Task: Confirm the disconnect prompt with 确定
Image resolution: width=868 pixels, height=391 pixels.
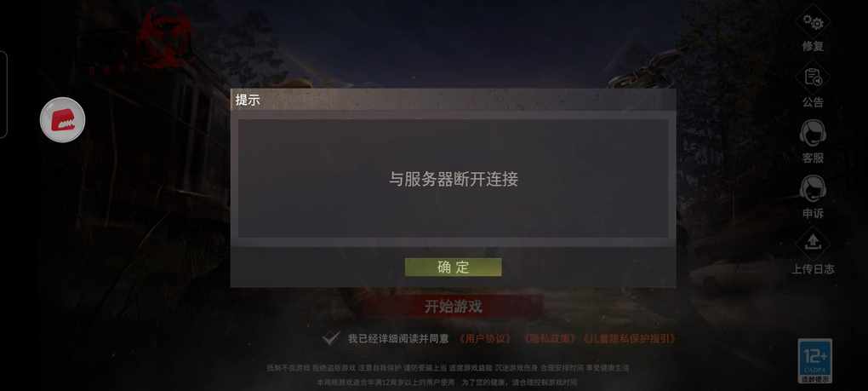Action: point(453,267)
